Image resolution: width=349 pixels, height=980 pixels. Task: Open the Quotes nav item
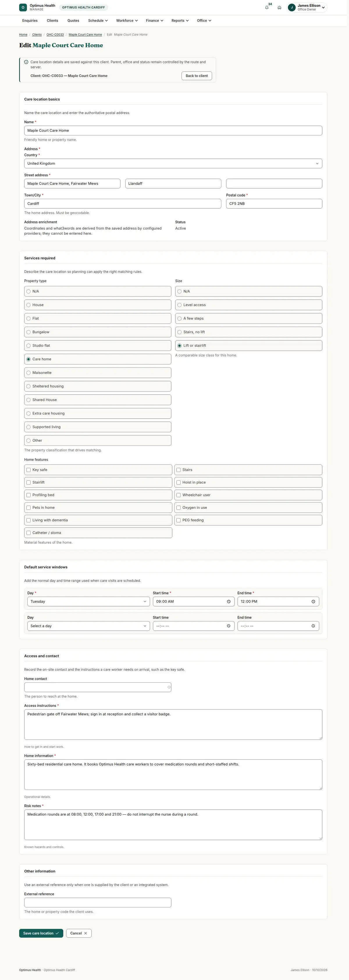pos(73,21)
